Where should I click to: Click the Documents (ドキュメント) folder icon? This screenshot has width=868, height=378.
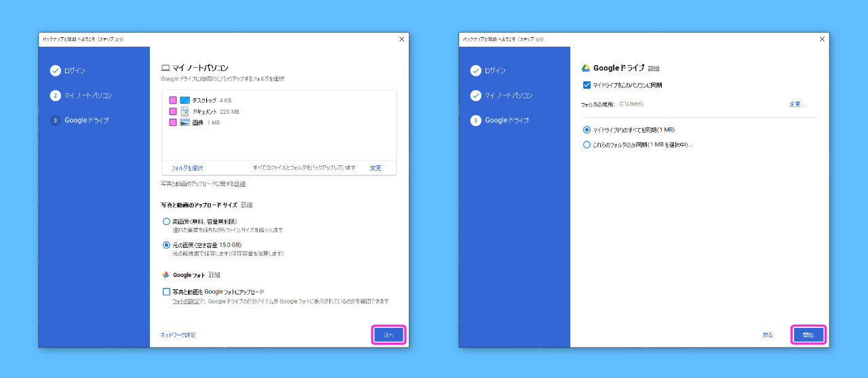(184, 111)
